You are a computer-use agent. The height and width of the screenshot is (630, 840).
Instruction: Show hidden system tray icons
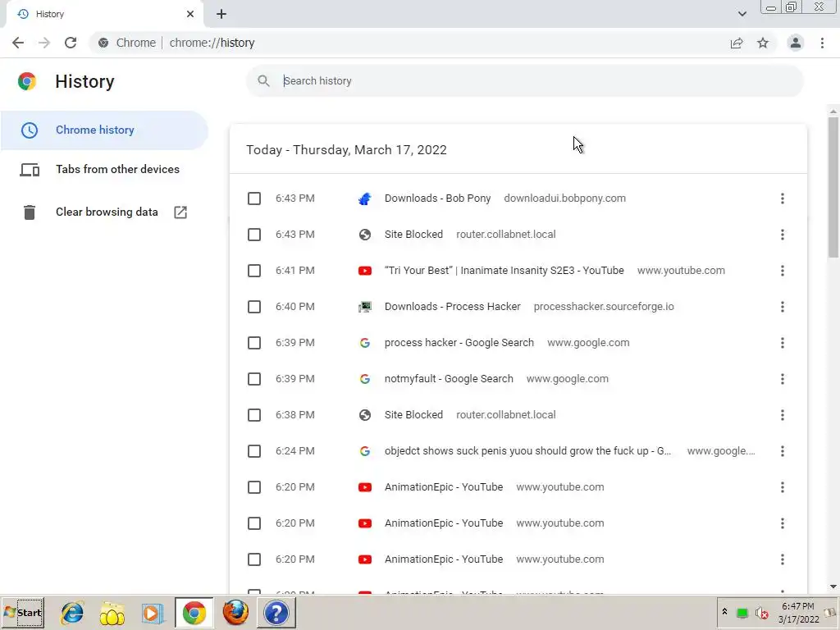pyautogui.click(x=724, y=612)
